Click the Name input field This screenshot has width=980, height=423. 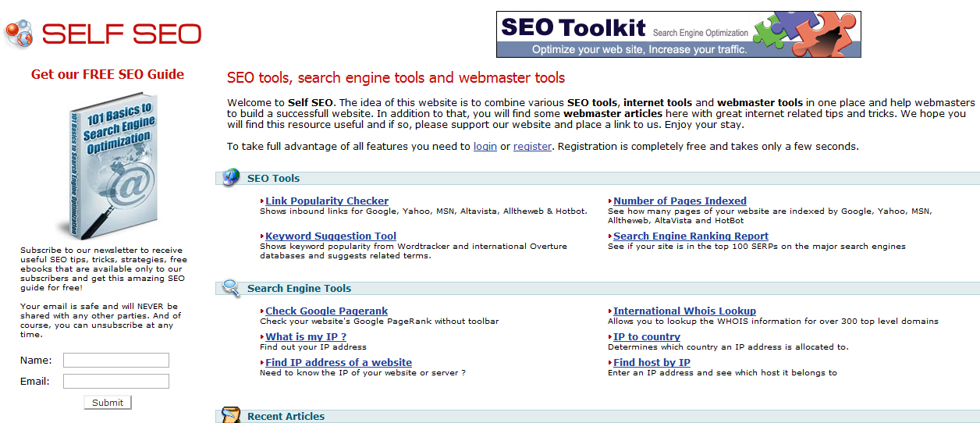(115, 361)
